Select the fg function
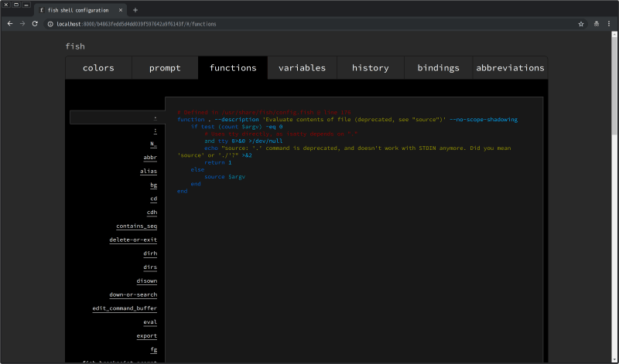The width and height of the screenshot is (619, 364). pyautogui.click(x=153, y=350)
